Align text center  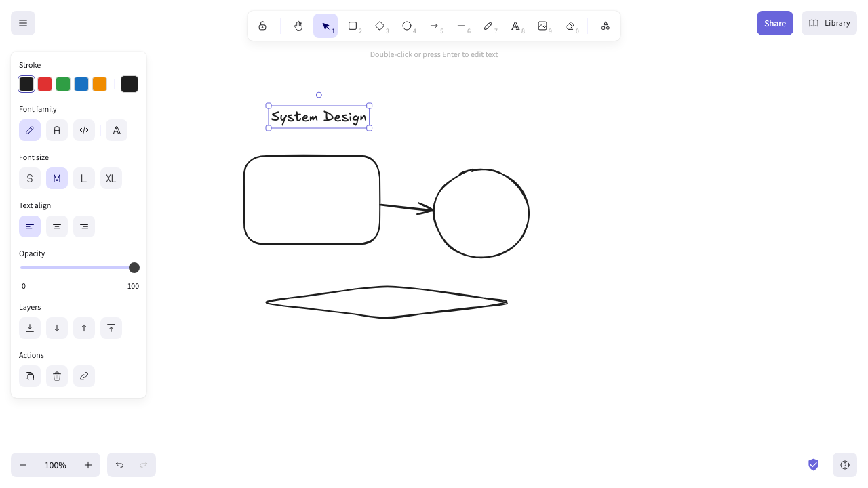pyautogui.click(x=57, y=226)
